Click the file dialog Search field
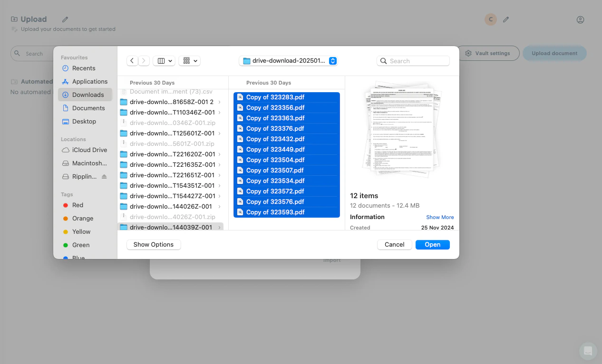The width and height of the screenshot is (602, 364). (x=413, y=61)
